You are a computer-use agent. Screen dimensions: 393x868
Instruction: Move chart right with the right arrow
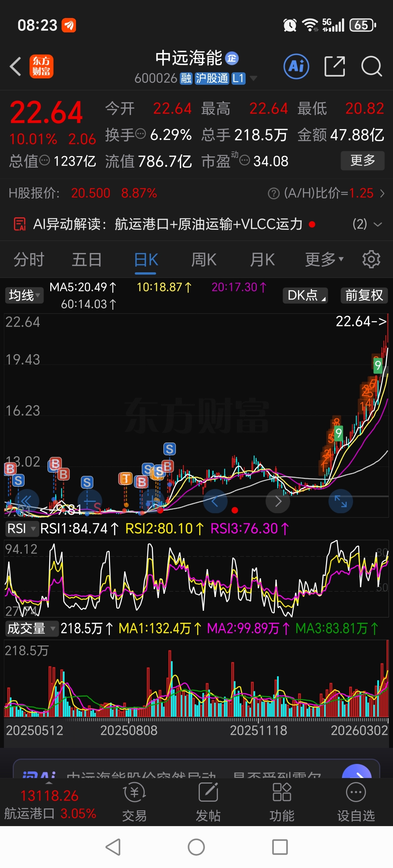pyautogui.click(x=278, y=501)
